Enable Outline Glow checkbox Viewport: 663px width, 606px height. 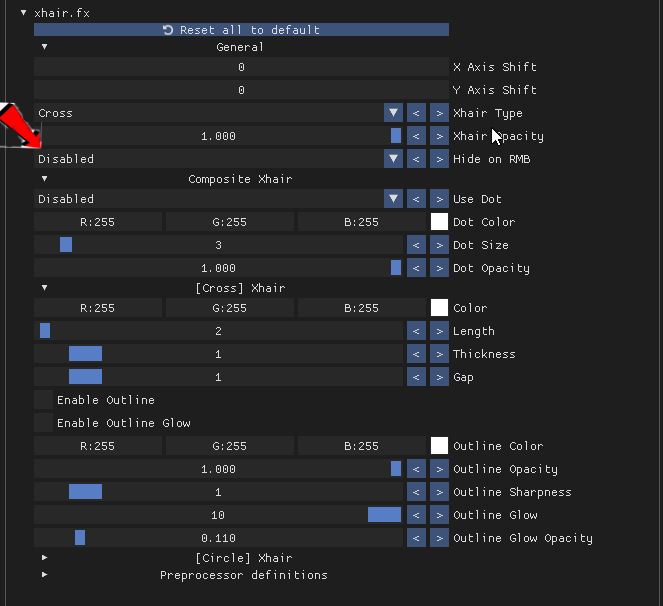43,423
